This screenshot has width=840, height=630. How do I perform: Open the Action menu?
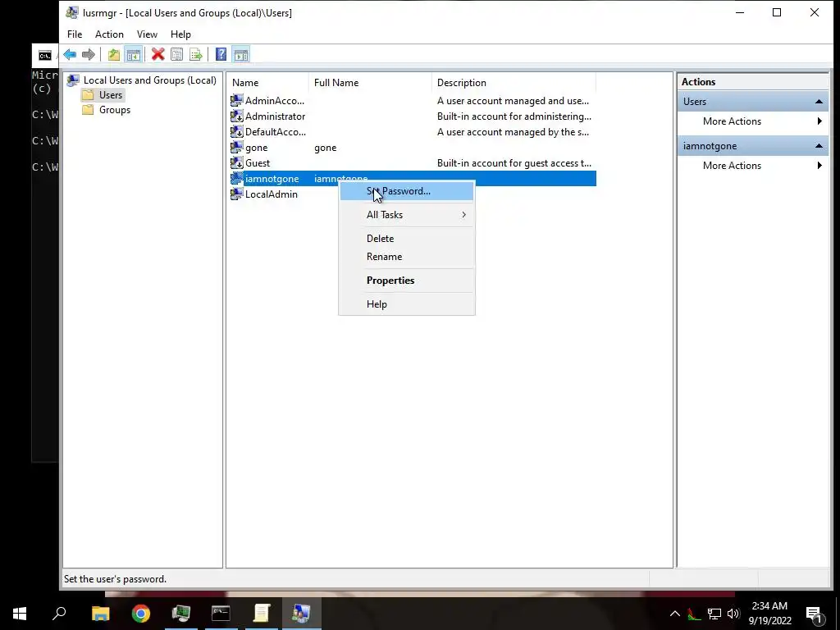[109, 34]
